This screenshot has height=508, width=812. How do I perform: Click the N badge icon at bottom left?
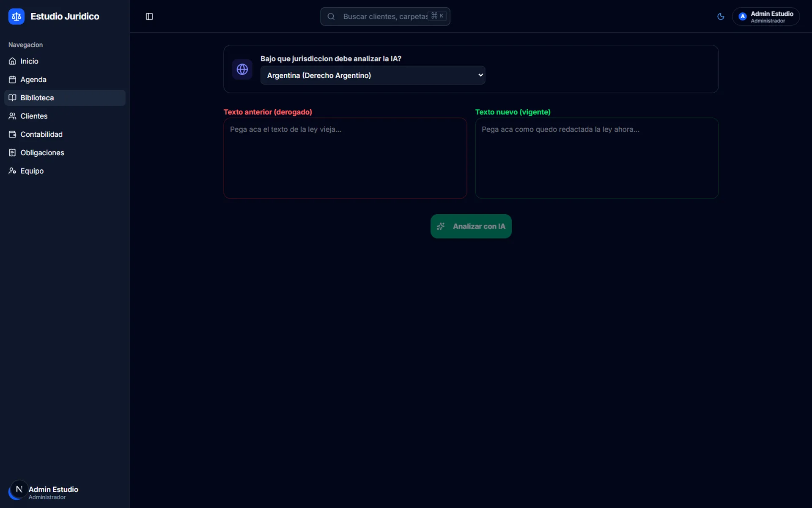click(x=19, y=489)
